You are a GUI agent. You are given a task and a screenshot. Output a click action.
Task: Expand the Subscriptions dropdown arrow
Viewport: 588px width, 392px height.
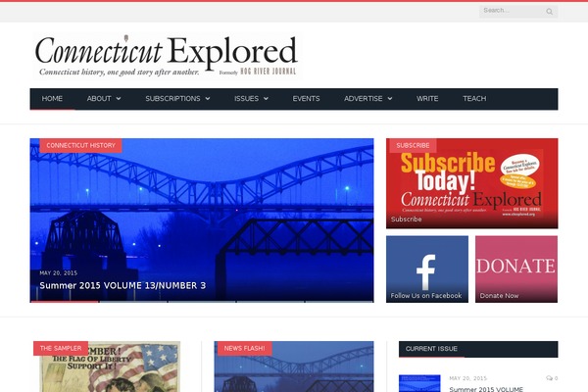(208, 99)
